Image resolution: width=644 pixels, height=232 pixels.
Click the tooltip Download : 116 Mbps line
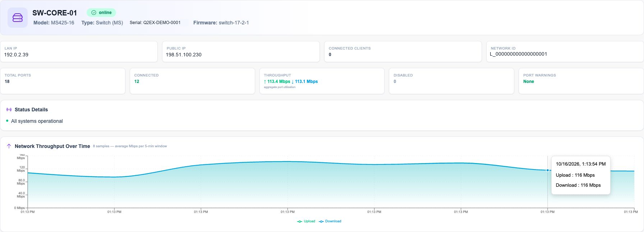pyautogui.click(x=578, y=185)
